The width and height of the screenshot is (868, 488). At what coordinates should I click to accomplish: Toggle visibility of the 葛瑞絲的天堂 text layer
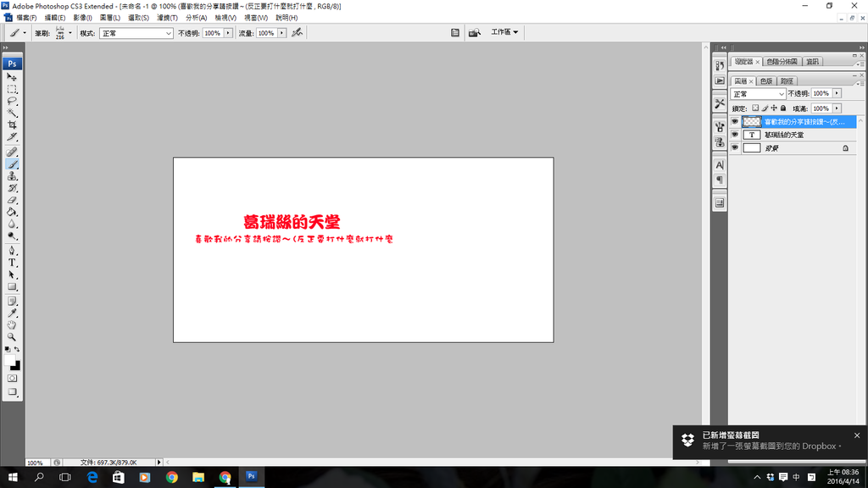coord(735,134)
